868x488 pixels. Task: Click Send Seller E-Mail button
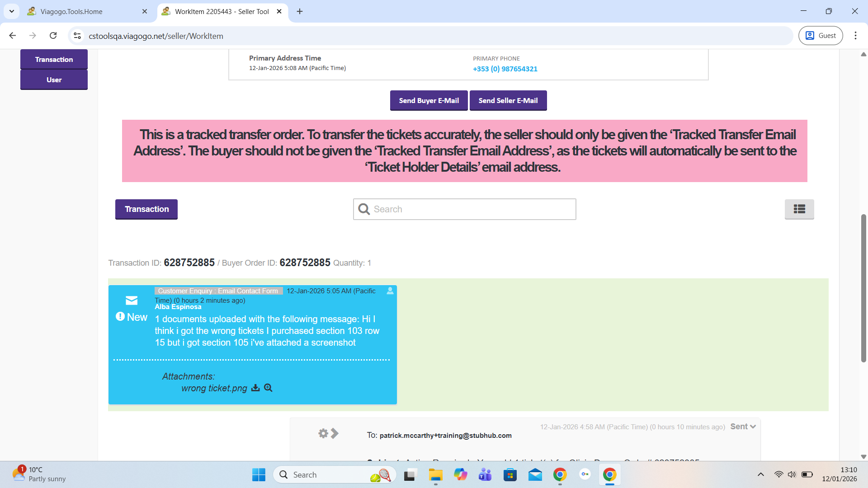pos(508,100)
